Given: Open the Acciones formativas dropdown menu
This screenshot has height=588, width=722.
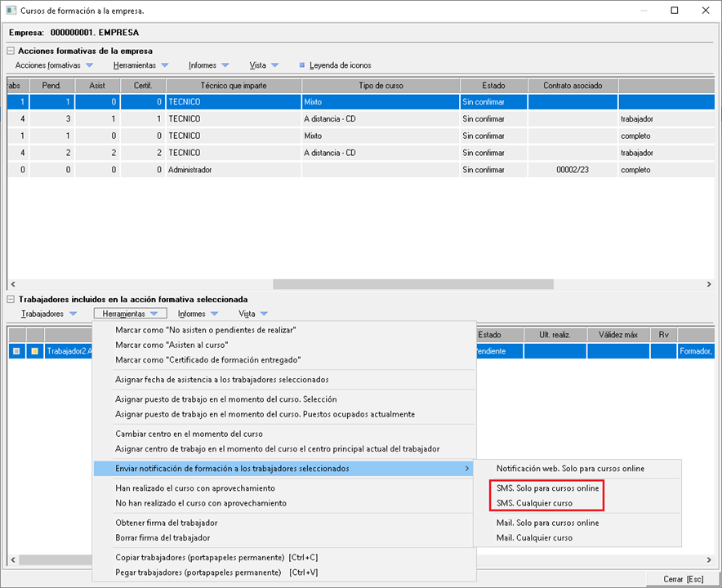Looking at the screenshot, I should [54, 65].
